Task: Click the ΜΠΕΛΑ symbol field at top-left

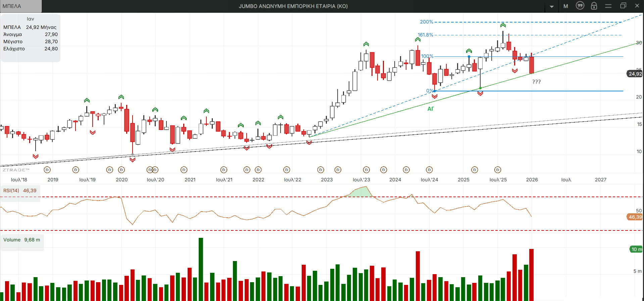Action: coord(21,6)
